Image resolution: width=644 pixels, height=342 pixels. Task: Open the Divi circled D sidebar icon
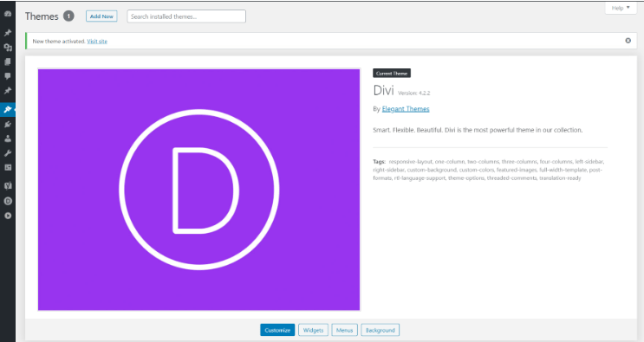(x=8, y=201)
